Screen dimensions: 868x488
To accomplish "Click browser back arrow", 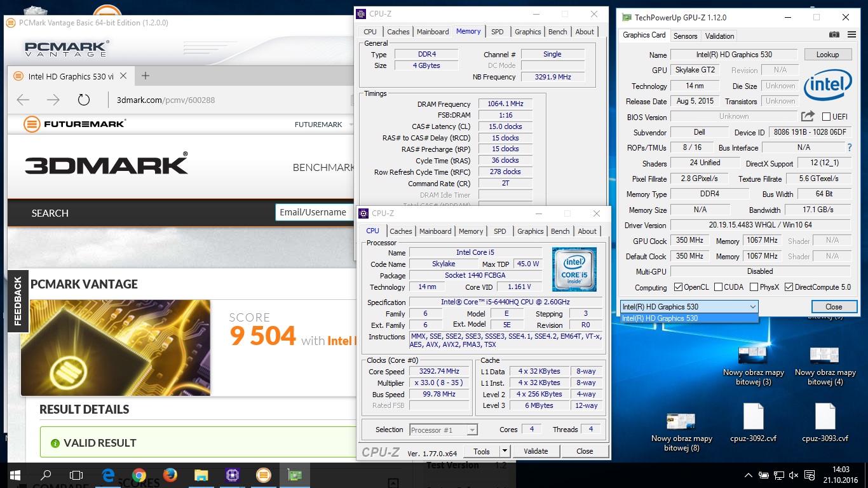I will click(24, 100).
